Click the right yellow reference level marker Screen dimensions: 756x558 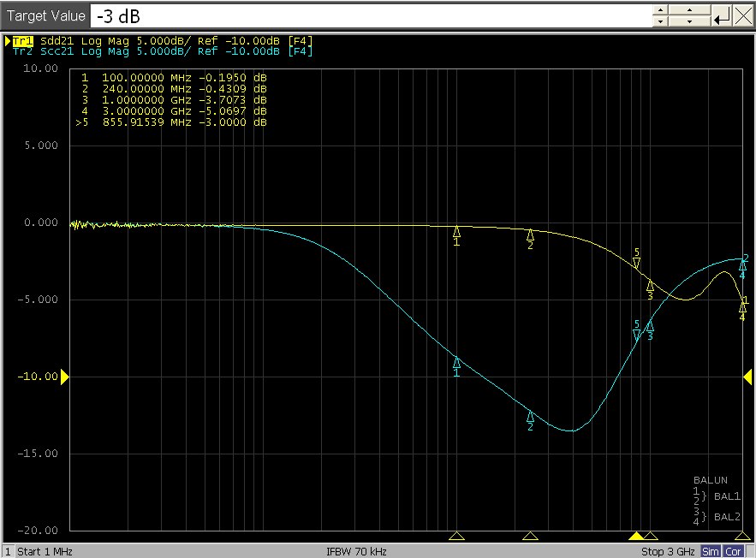pyautogui.click(x=747, y=377)
